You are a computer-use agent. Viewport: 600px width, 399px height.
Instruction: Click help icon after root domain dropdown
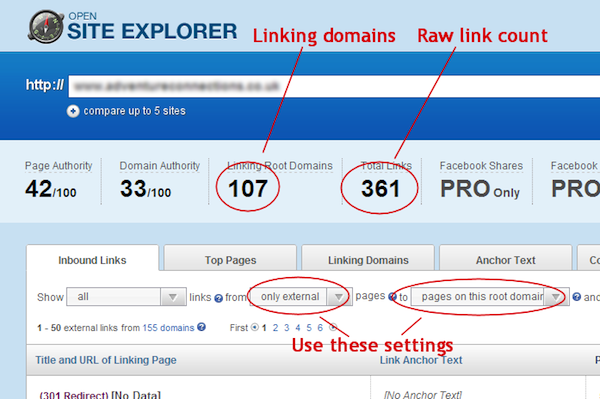click(x=576, y=297)
